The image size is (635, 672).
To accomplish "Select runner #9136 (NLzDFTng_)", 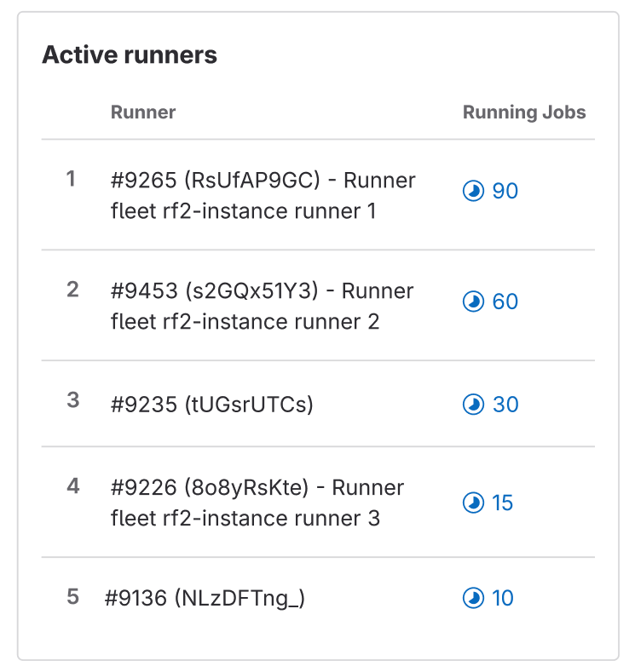I will [205, 598].
